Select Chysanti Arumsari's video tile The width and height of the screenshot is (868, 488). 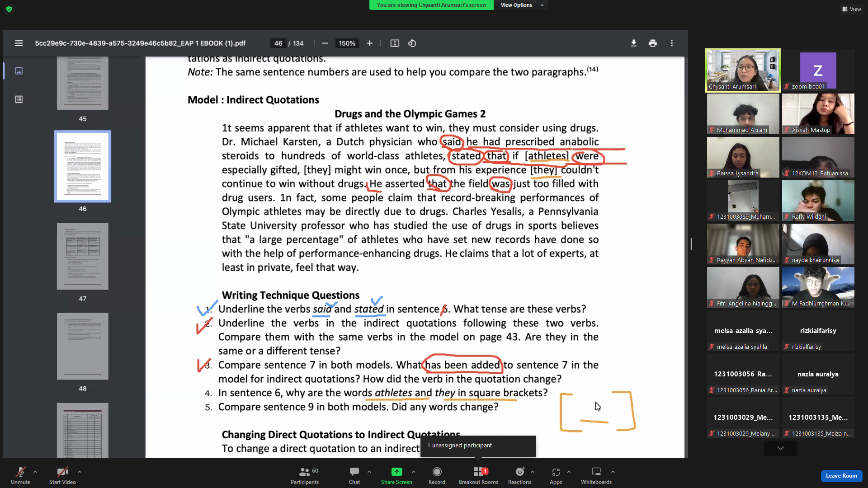[x=743, y=70]
